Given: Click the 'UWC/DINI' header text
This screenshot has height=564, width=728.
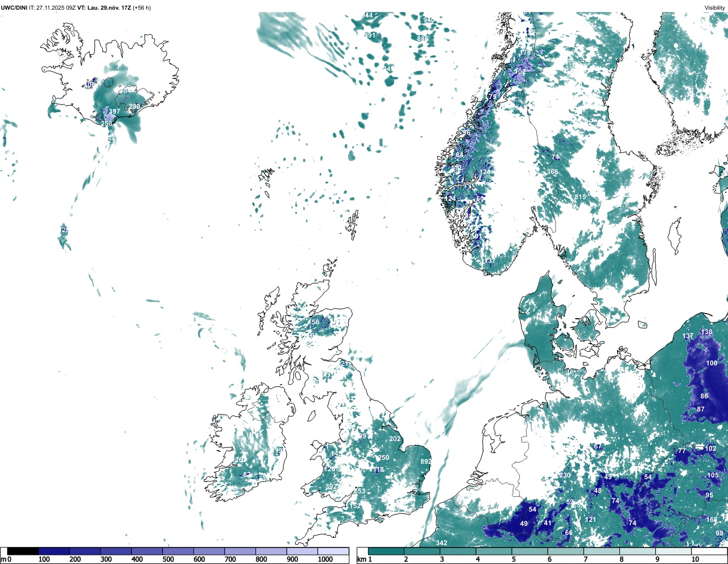Looking at the screenshot, I should [x=14, y=8].
